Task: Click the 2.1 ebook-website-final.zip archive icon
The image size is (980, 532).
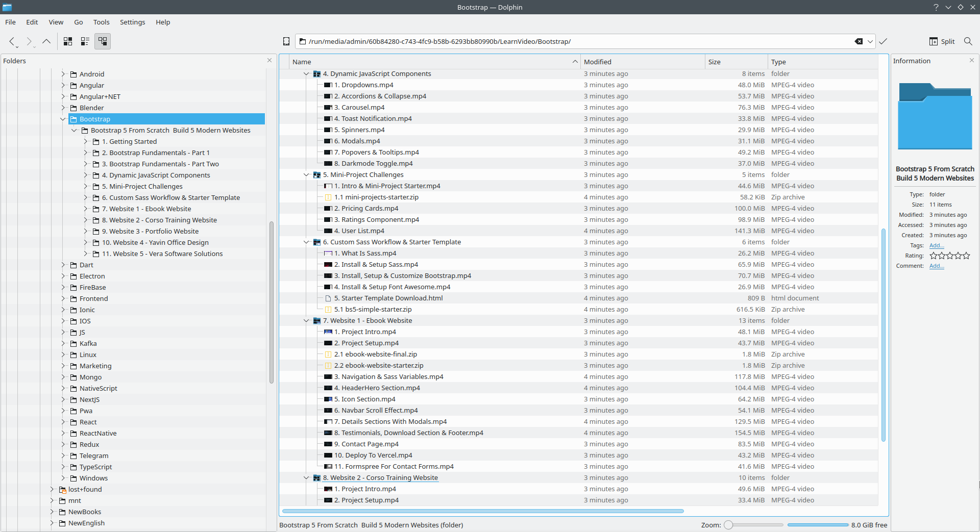Action: (x=328, y=354)
